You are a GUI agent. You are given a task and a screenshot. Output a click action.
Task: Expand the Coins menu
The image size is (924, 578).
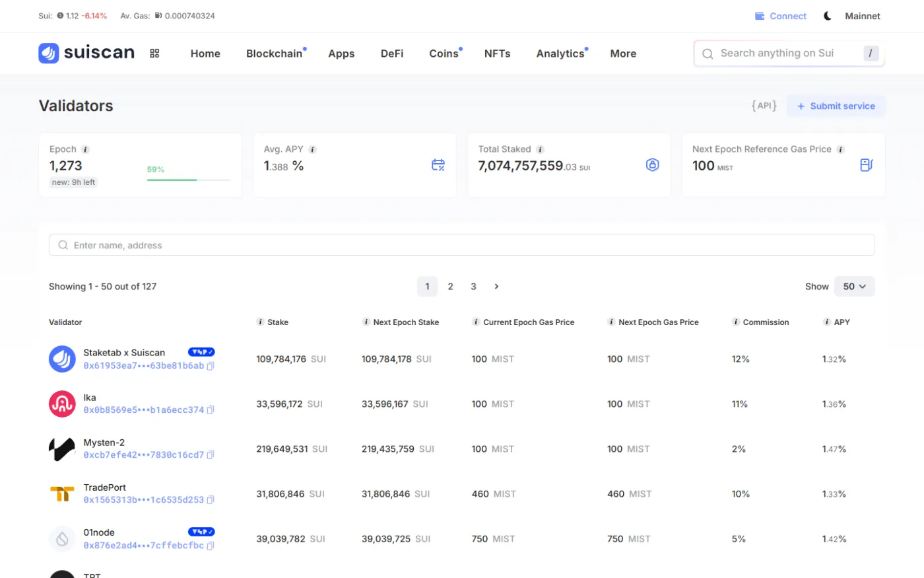444,54
